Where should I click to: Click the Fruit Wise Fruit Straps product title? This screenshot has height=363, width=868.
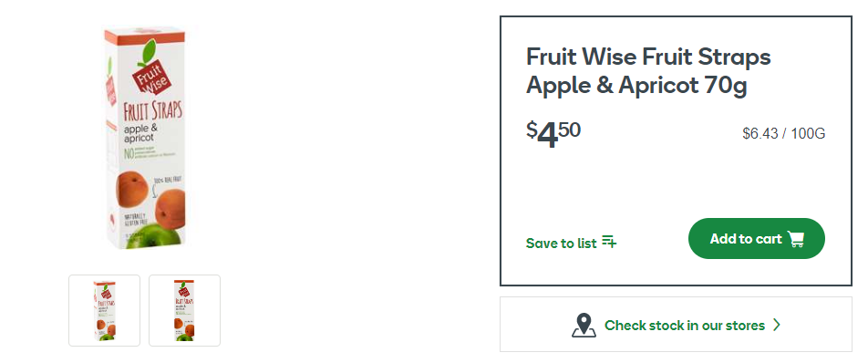(648, 71)
